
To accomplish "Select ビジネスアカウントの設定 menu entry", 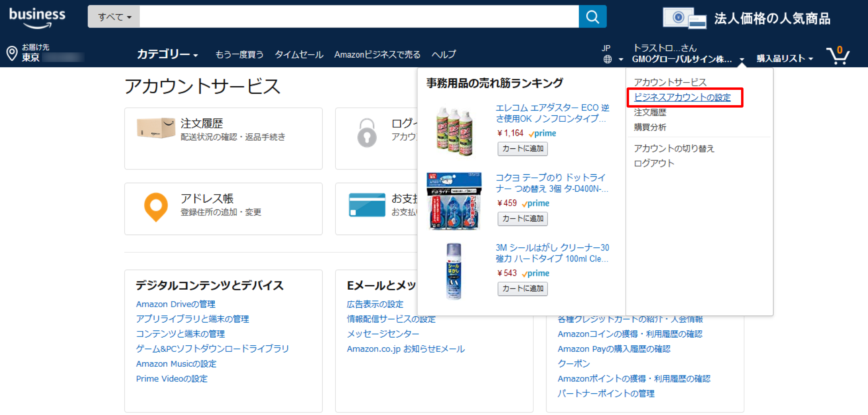I will pos(682,98).
